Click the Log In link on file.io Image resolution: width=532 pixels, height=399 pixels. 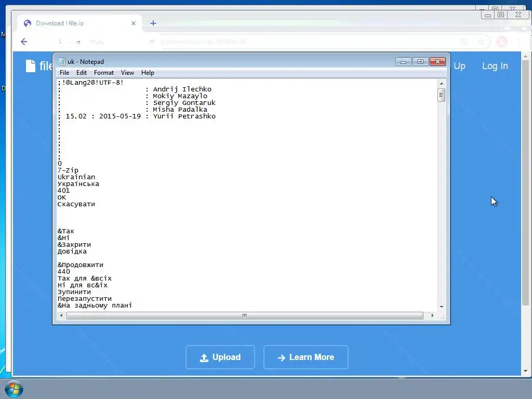(495, 66)
